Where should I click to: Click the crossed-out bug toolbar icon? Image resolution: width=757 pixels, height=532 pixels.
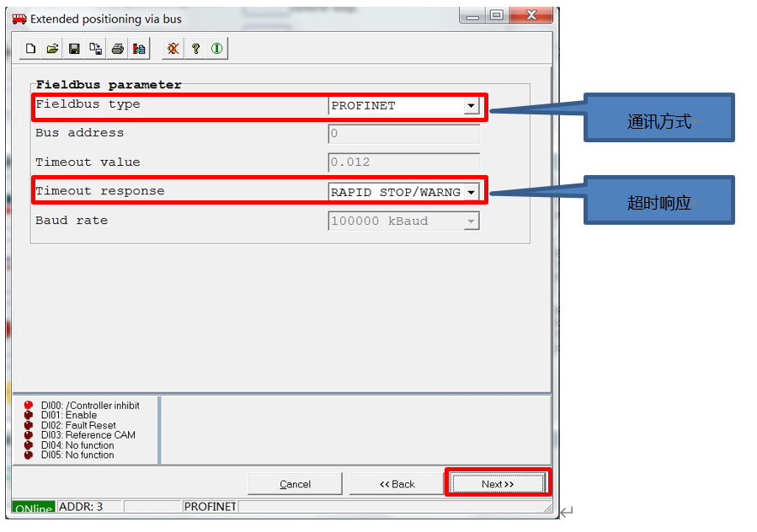(x=173, y=49)
